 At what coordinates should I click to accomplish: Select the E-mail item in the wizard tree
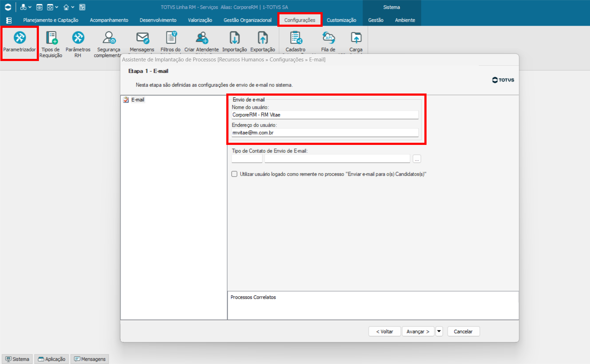coord(138,100)
